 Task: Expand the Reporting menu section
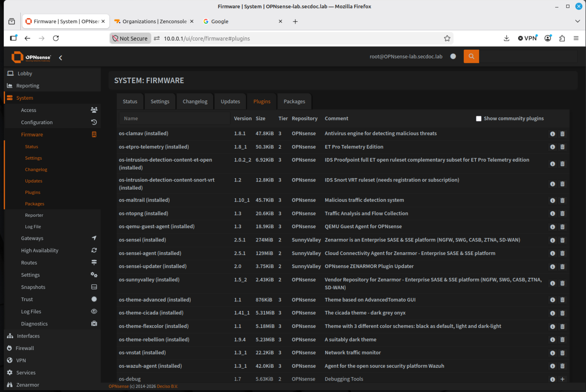pyautogui.click(x=52, y=86)
